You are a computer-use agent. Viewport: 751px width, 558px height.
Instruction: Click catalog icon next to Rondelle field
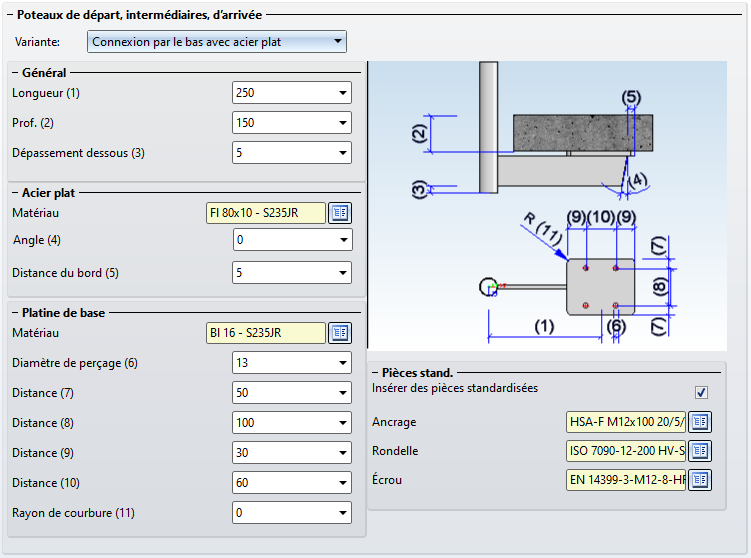click(700, 451)
